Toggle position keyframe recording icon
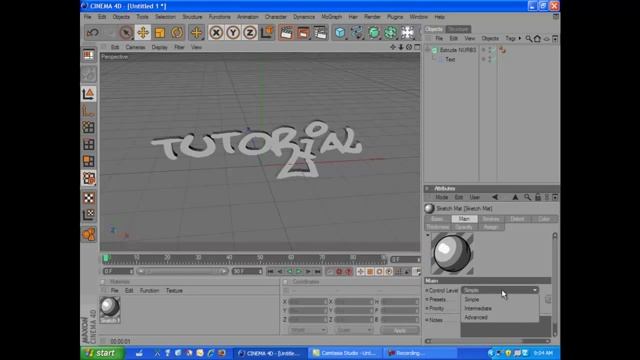 click(360, 272)
